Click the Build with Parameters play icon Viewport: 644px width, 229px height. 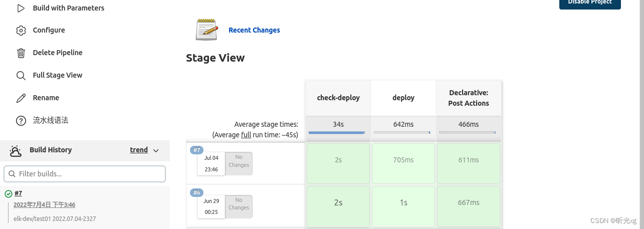21,8
